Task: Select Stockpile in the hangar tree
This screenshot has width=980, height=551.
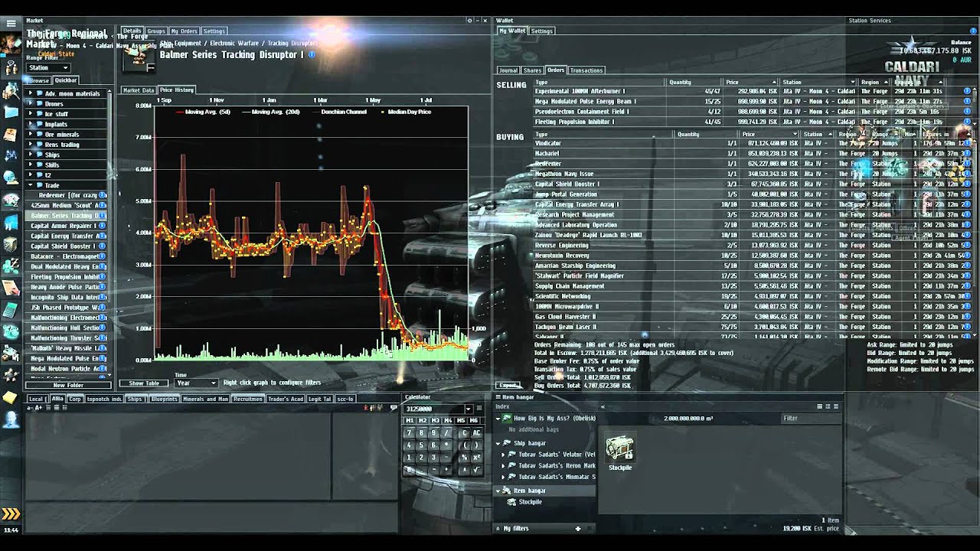Action: (531, 502)
